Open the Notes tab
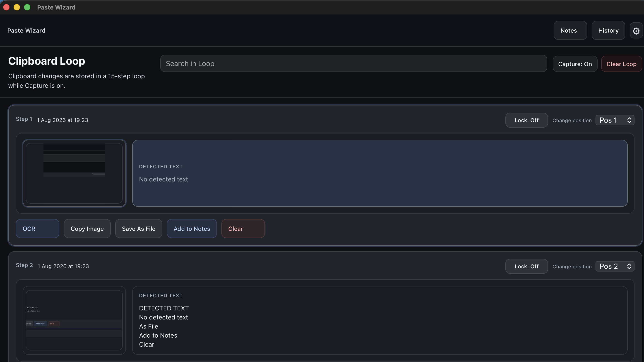 click(570, 31)
